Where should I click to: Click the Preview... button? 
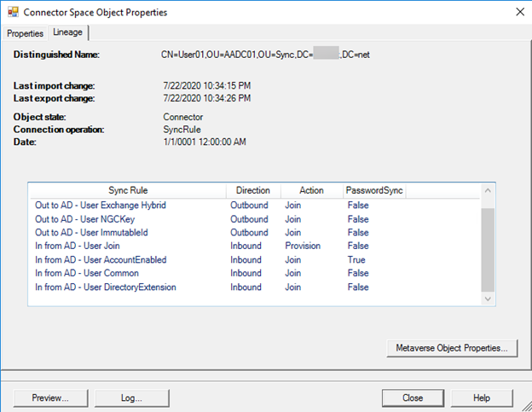coord(50,397)
